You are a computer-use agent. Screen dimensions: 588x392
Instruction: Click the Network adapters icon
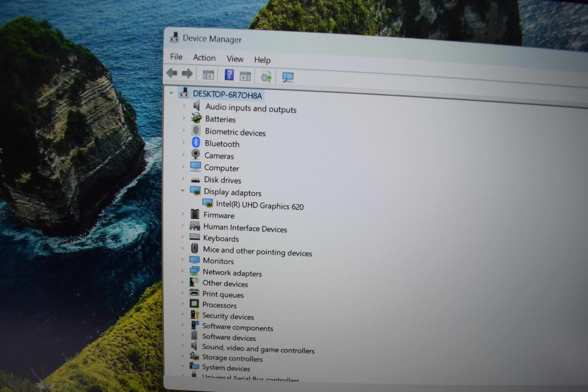click(195, 271)
